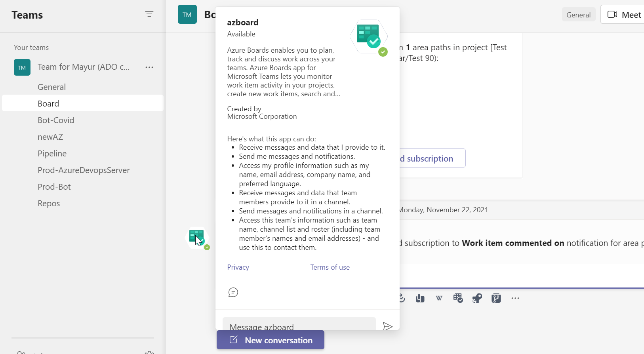Open the Prod-AzureDevopsServer channel
The height and width of the screenshot is (354, 644).
click(83, 170)
